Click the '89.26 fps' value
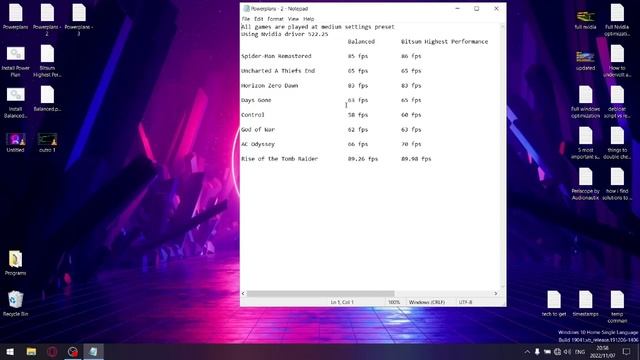 pyautogui.click(x=363, y=159)
